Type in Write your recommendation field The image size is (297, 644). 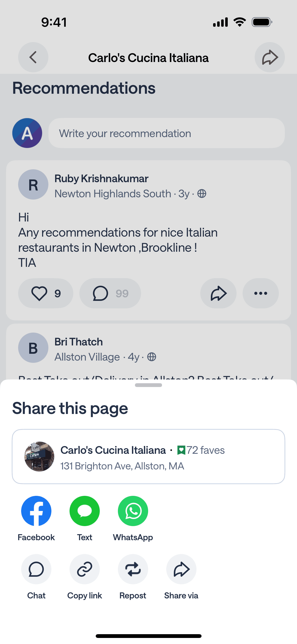point(167,133)
